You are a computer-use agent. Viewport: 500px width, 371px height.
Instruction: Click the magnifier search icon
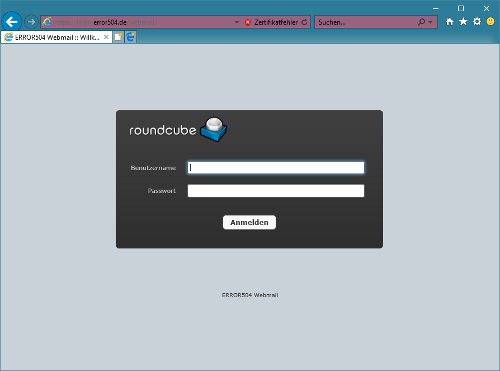(x=422, y=22)
